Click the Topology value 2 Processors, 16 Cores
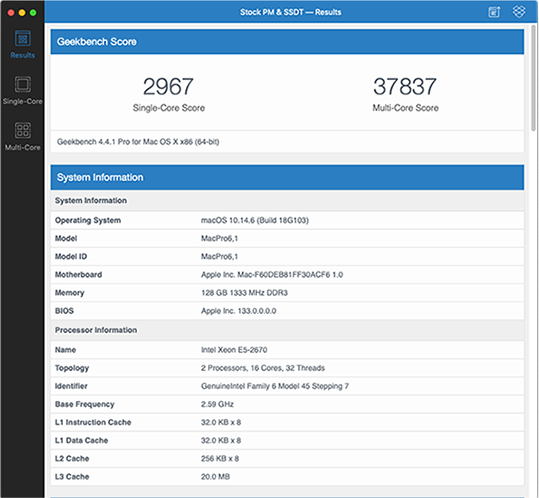Screen dimensions: 539x498 click(x=263, y=368)
